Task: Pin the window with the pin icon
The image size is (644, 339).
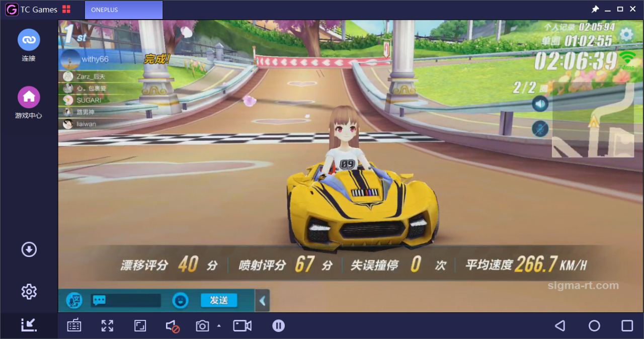Action: (595, 9)
